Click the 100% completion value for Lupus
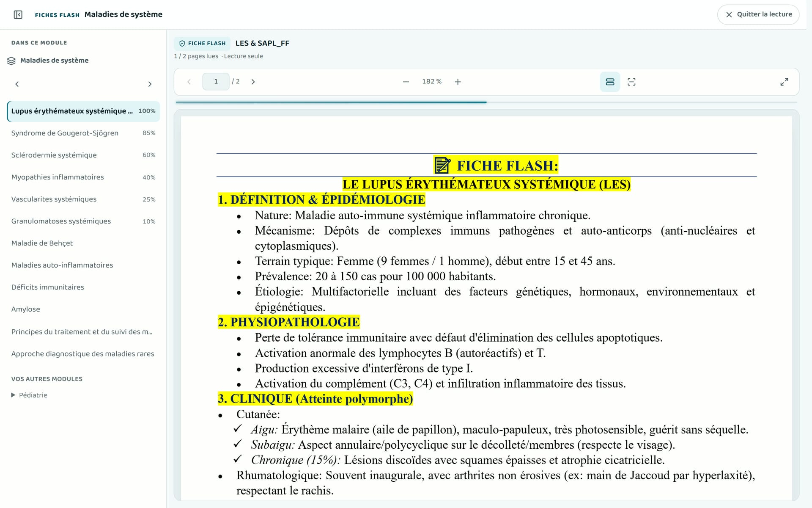This screenshot has width=812, height=508. (147, 111)
